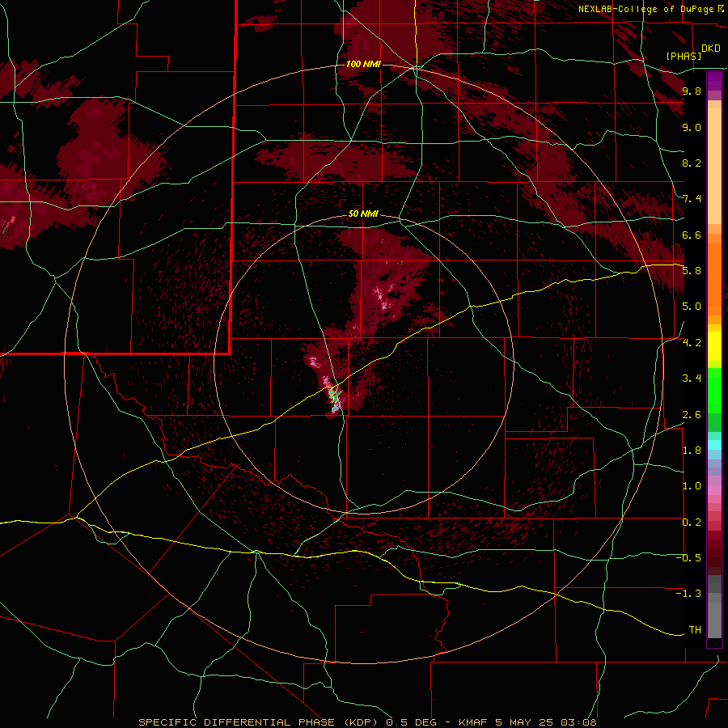Viewport: 728px width, 728px height.
Task: Click the 7.4 value on the color scale
Action: [692, 199]
